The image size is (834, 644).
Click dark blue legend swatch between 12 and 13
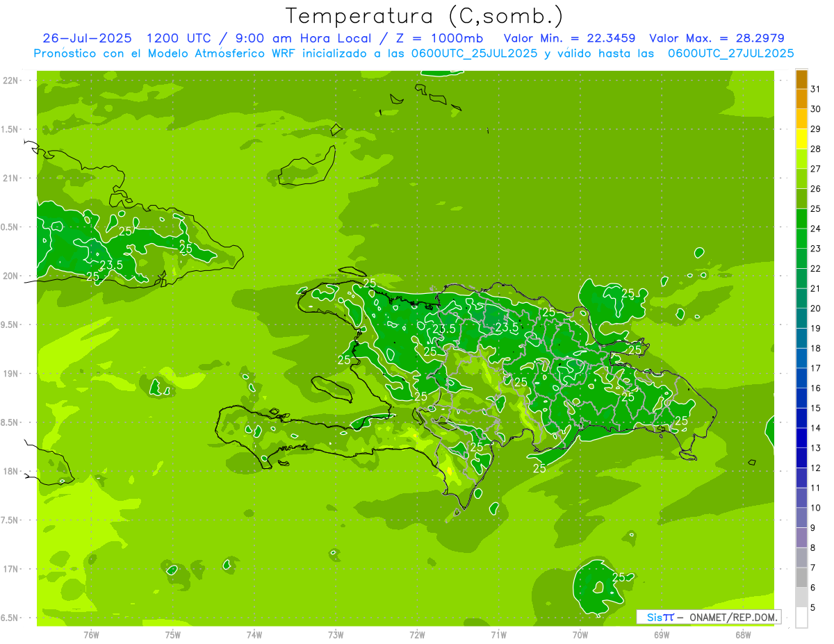(801, 458)
